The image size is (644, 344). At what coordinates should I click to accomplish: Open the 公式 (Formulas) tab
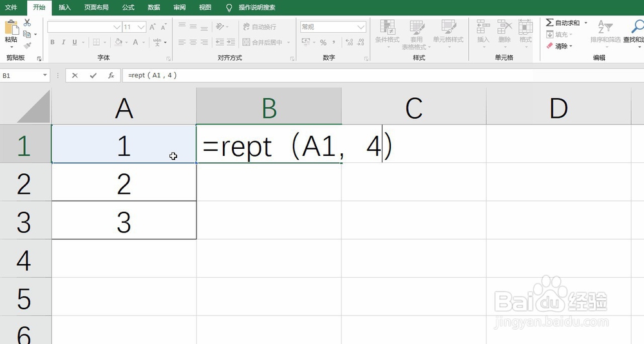click(128, 8)
